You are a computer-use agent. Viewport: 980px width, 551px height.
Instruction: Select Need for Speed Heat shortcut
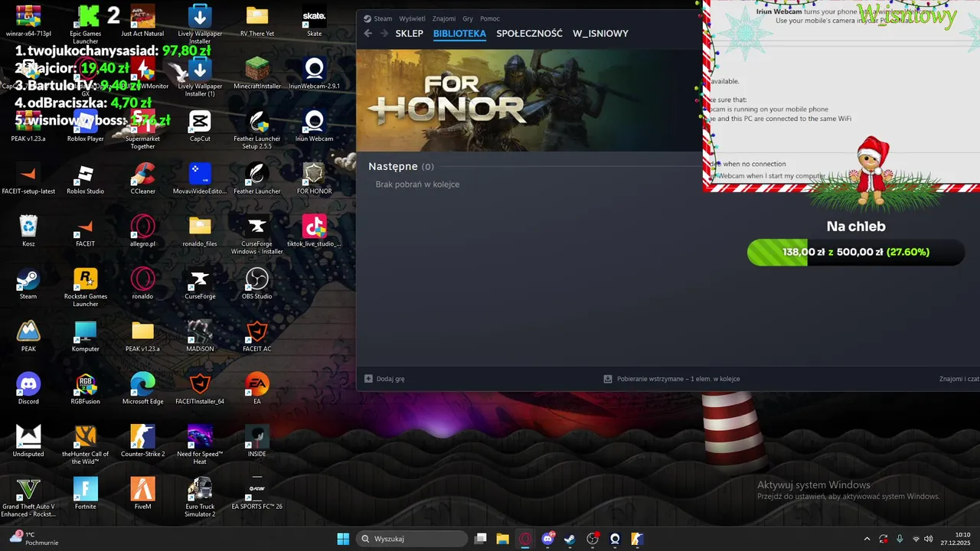pos(200,444)
